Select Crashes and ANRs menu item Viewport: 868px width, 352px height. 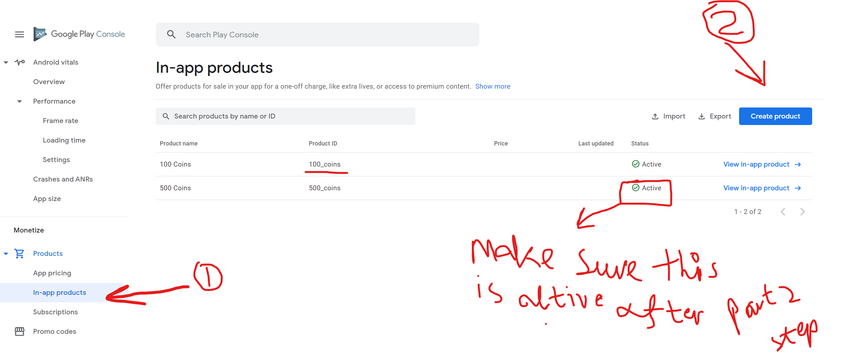(x=63, y=179)
